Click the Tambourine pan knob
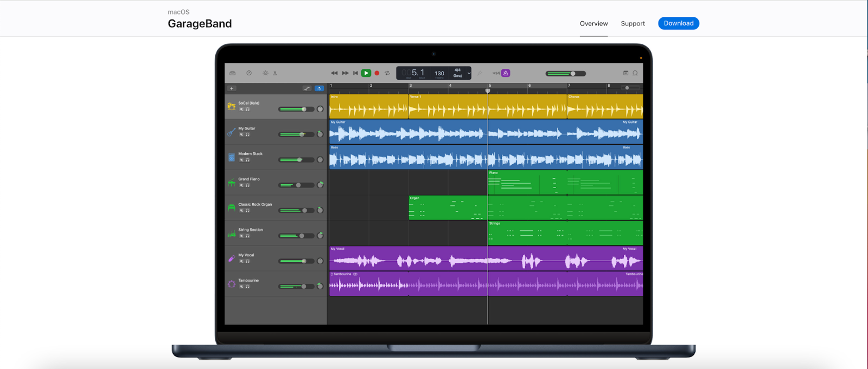 pyautogui.click(x=320, y=286)
